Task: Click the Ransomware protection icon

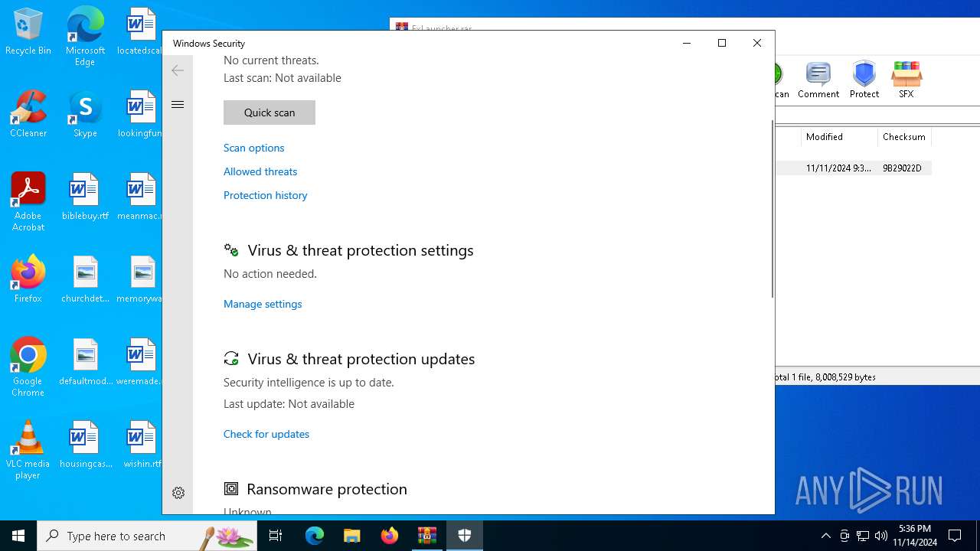Action: coord(231,488)
